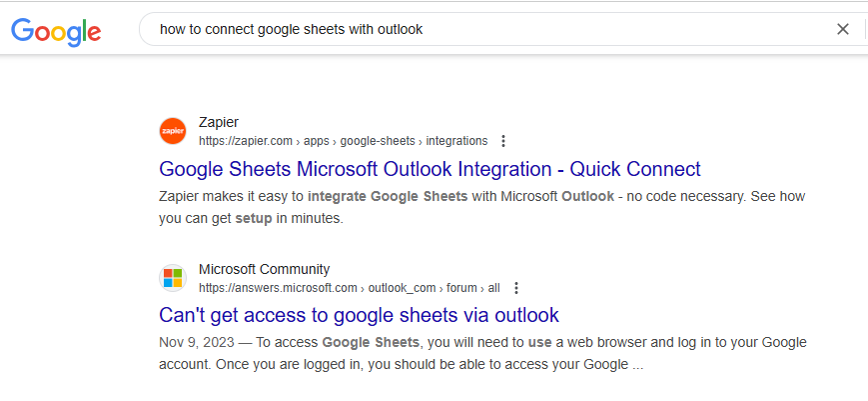Click the Microsoft Community logo icon
This screenshot has height=401, width=868.
pyautogui.click(x=173, y=278)
